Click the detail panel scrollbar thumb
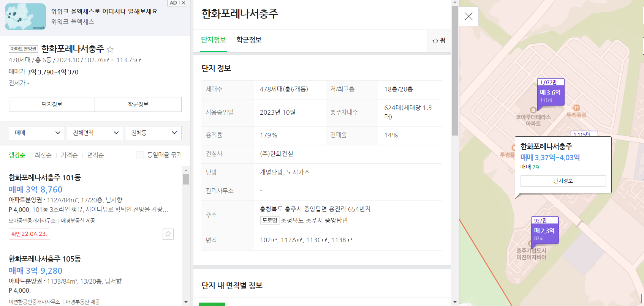This screenshot has width=644, height=306. point(455,70)
